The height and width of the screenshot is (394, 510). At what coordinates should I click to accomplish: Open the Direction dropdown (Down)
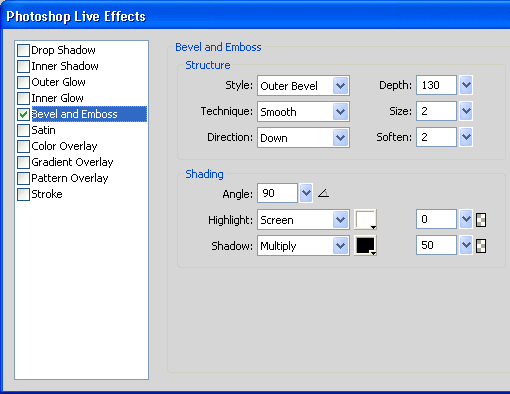tap(303, 138)
